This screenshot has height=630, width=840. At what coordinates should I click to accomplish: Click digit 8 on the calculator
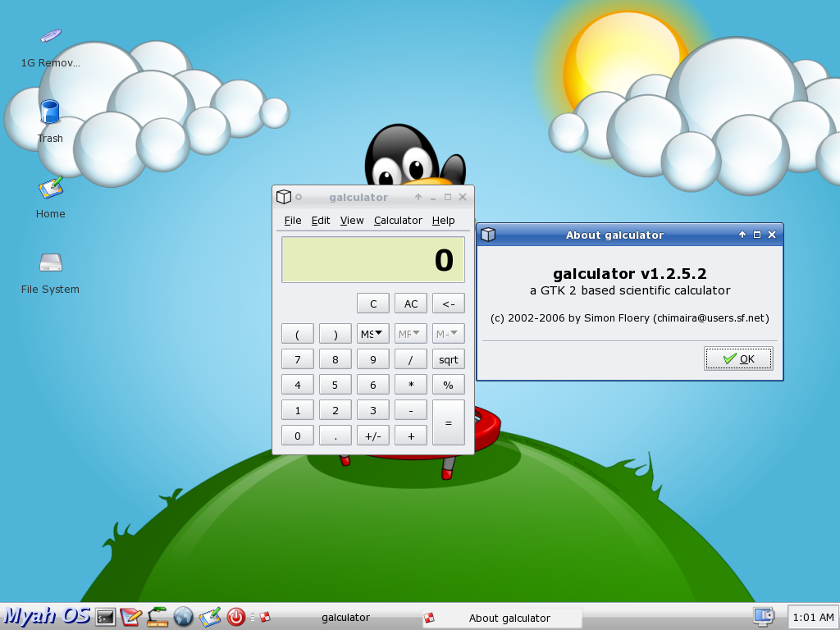click(x=336, y=359)
